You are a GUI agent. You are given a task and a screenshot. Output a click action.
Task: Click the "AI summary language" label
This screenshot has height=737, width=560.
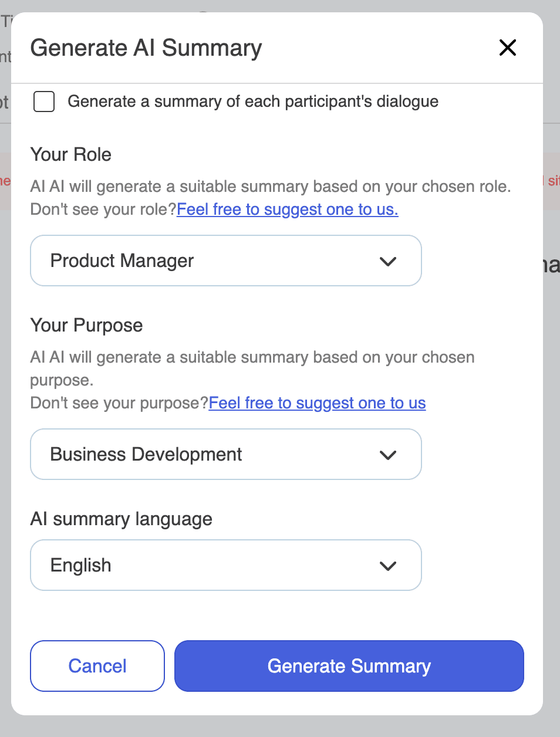pyautogui.click(x=122, y=519)
